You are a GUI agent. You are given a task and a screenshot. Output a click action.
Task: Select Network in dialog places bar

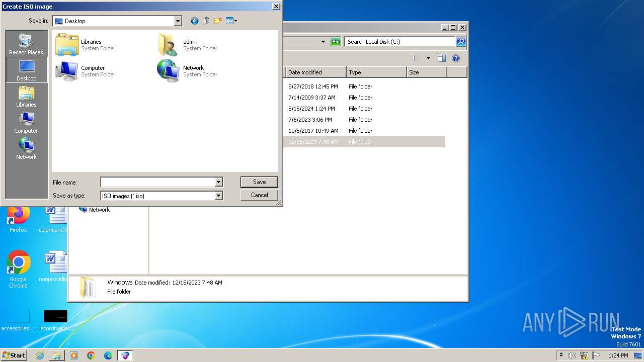[x=26, y=148]
